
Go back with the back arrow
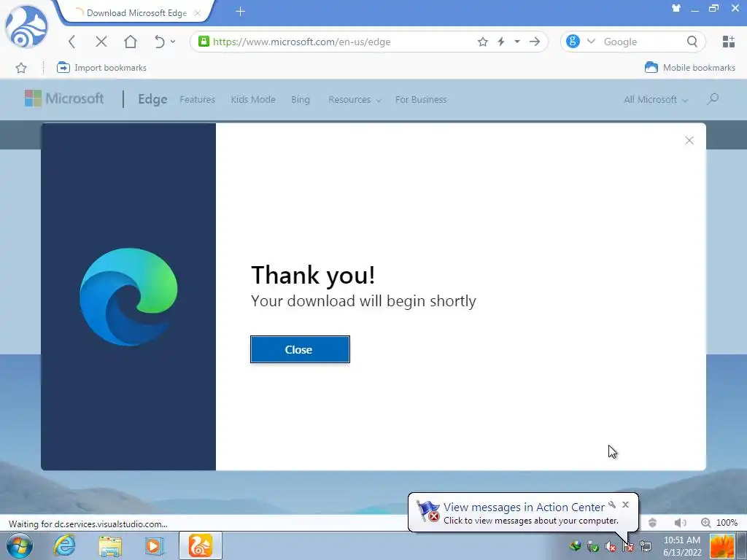72,42
